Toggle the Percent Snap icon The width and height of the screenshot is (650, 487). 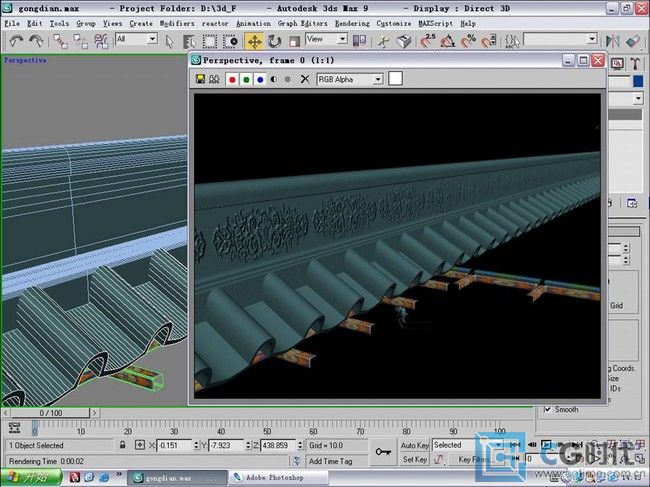pos(468,41)
